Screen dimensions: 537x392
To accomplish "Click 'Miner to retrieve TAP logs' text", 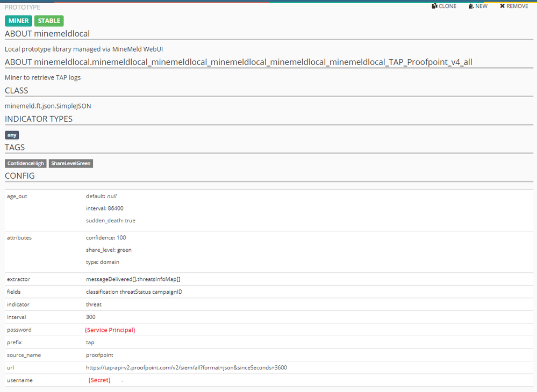I will coord(43,78).
